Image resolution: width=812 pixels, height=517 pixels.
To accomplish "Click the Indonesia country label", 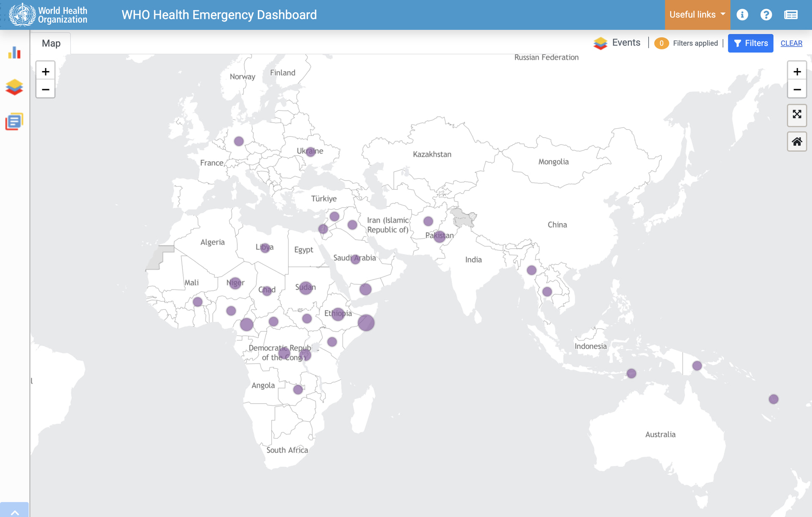I will click(590, 346).
